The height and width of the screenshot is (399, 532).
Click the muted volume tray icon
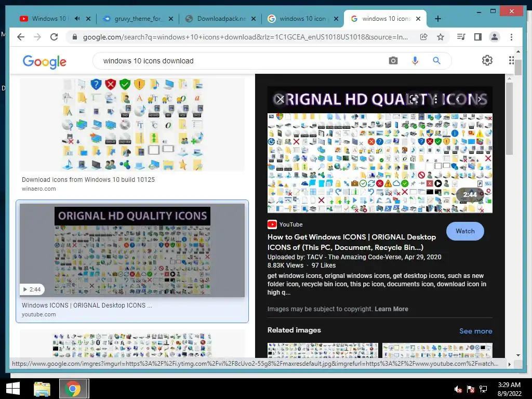click(x=458, y=389)
